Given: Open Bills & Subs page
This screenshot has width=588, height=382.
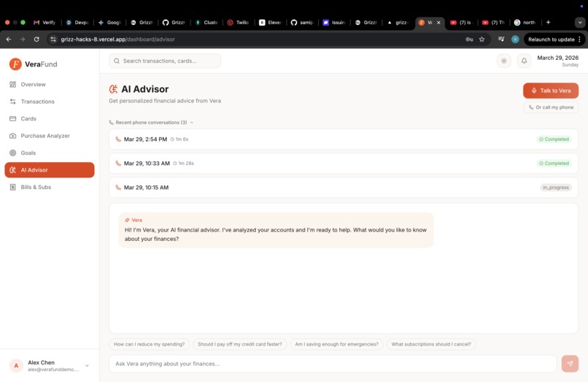Looking at the screenshot, I should pos(50,187).
